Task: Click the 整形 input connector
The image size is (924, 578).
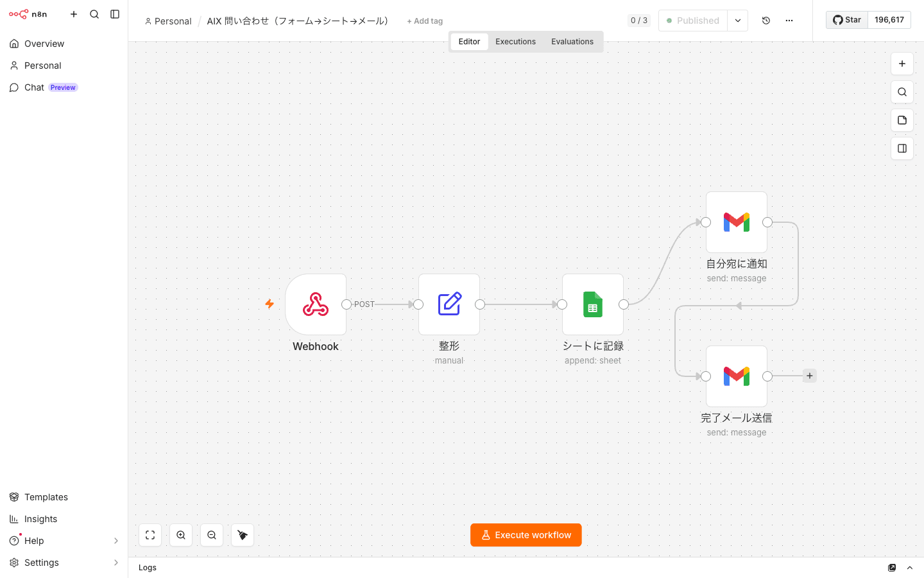Action: coord(418,304)
